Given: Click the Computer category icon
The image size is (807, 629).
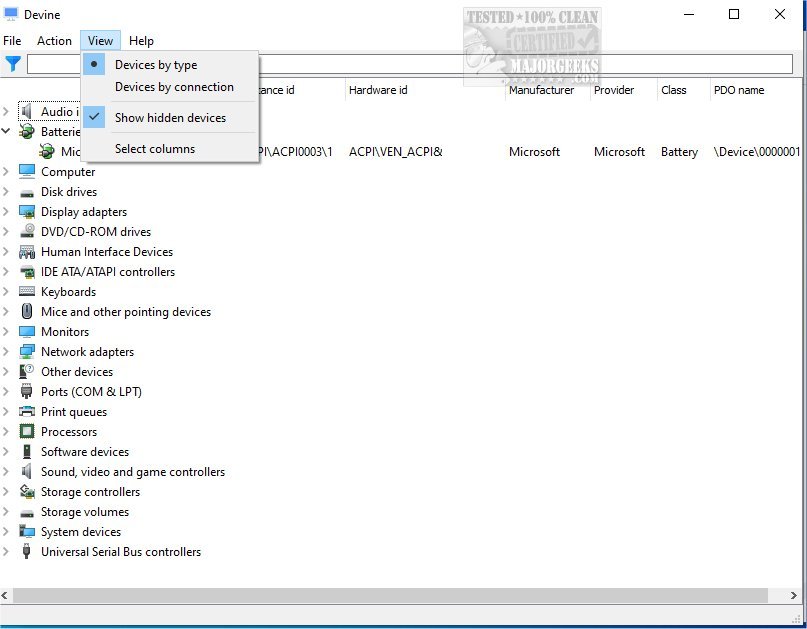Looking at the screenshot, I should click(27, 171).
